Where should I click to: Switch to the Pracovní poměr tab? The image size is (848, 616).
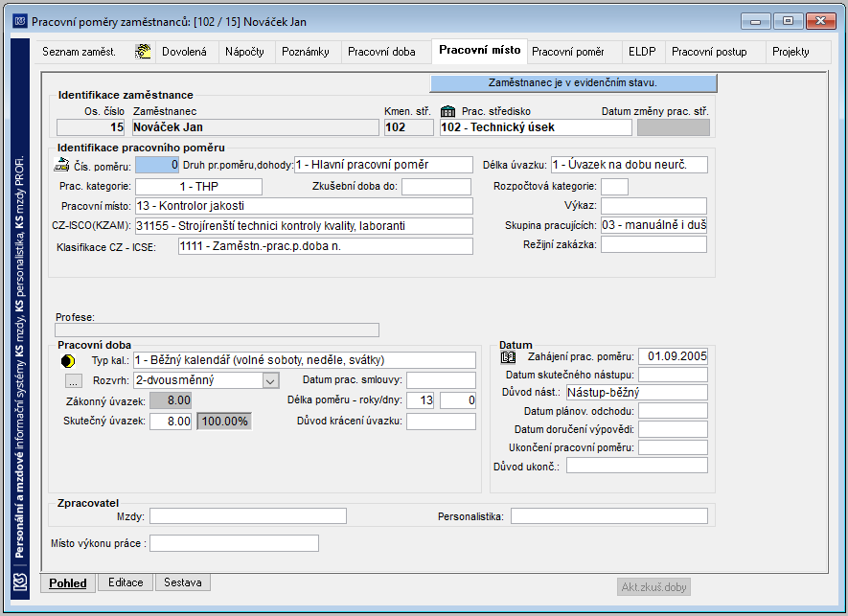(x=568, y=52)
